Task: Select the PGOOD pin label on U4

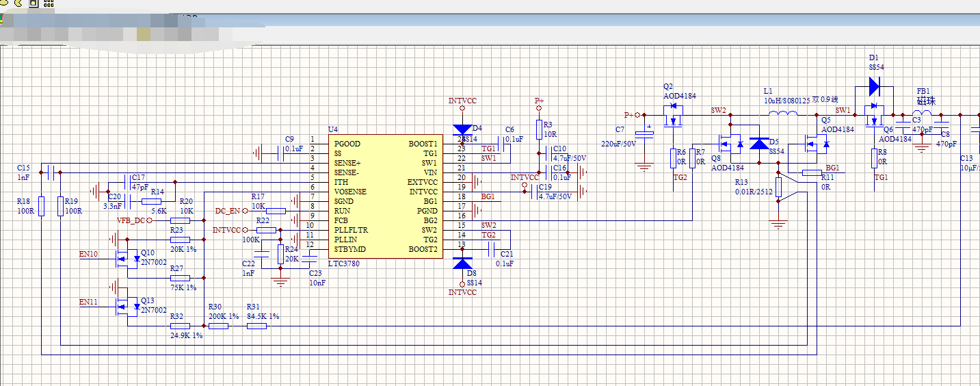Action: (347, 144)
